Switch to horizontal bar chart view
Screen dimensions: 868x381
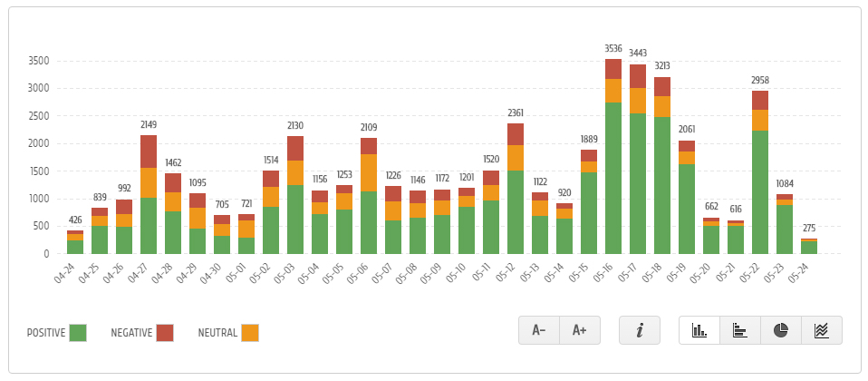coord(739,330)
